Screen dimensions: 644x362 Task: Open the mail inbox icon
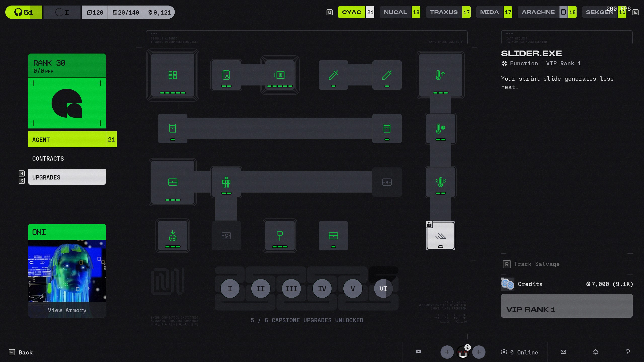click(x=563, y=352)
